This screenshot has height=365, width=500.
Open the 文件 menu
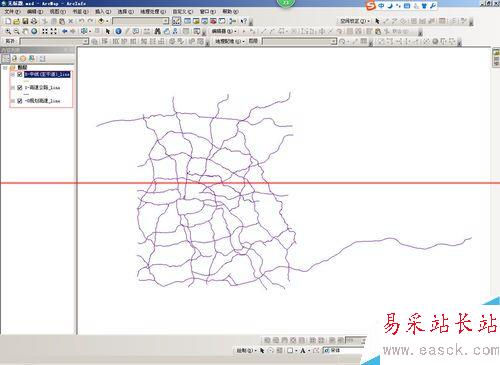[12, 12]
